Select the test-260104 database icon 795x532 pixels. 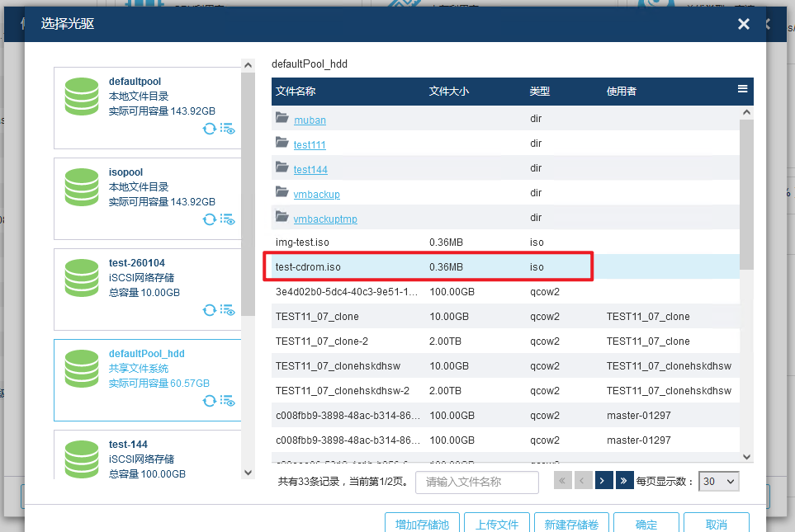82,278
